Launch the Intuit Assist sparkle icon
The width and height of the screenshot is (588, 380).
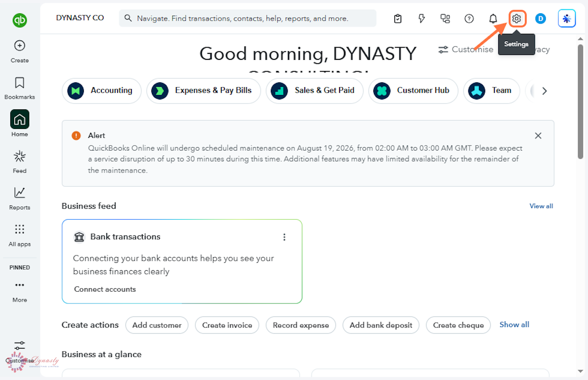tap(567, 19)
